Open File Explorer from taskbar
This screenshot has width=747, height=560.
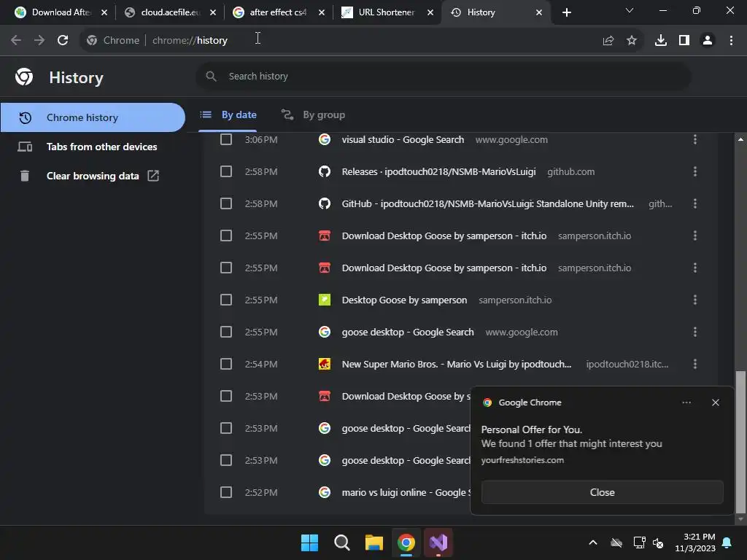[x=374, y=542]
